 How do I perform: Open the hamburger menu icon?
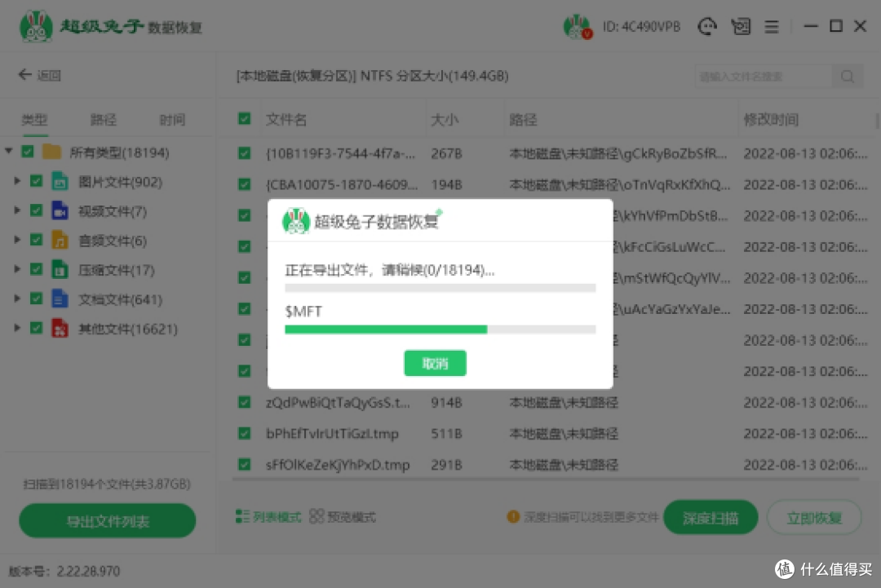pyautogui.click(x=772, y=26)
